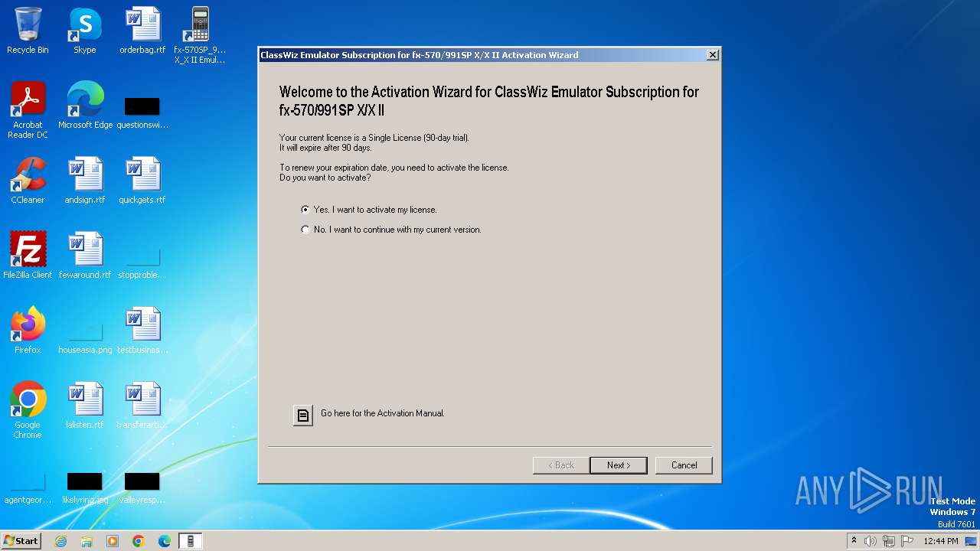Open the fx-570SP emulator desktop shortcut

tap(200, 35)
